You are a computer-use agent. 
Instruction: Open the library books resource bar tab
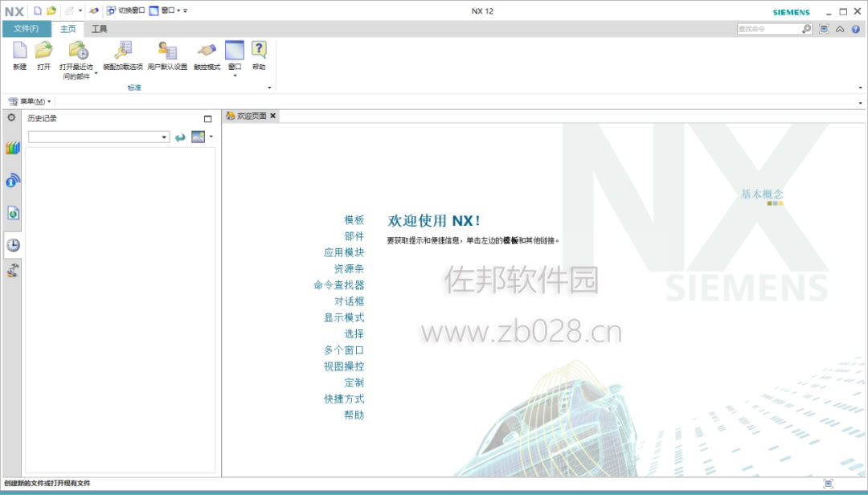pos(13,147)
